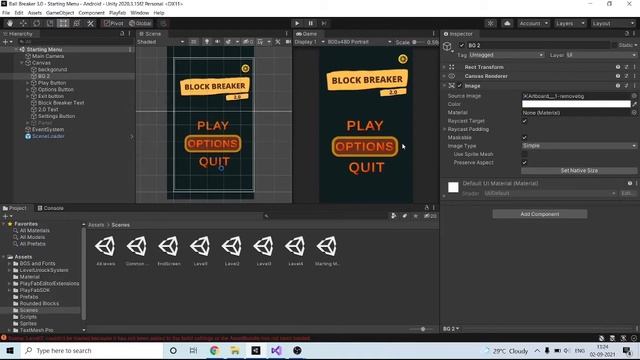
Task: Toggle the Image component enabled checkbox
Action: [x=460, y=86]
